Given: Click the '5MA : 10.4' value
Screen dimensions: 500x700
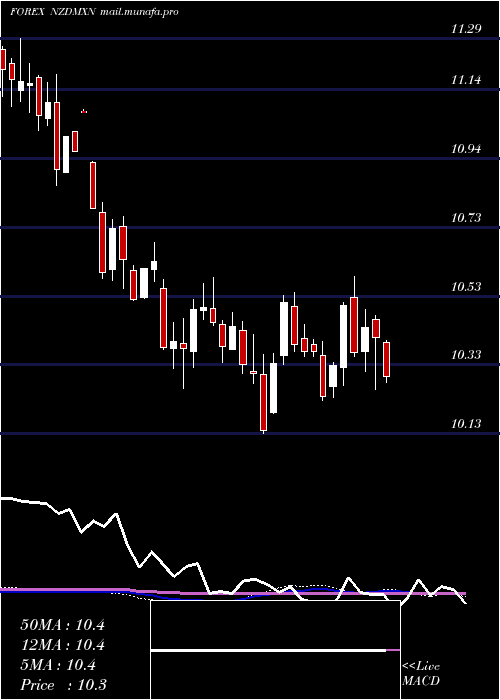Looking at the screenshot, I should point(58,665).
